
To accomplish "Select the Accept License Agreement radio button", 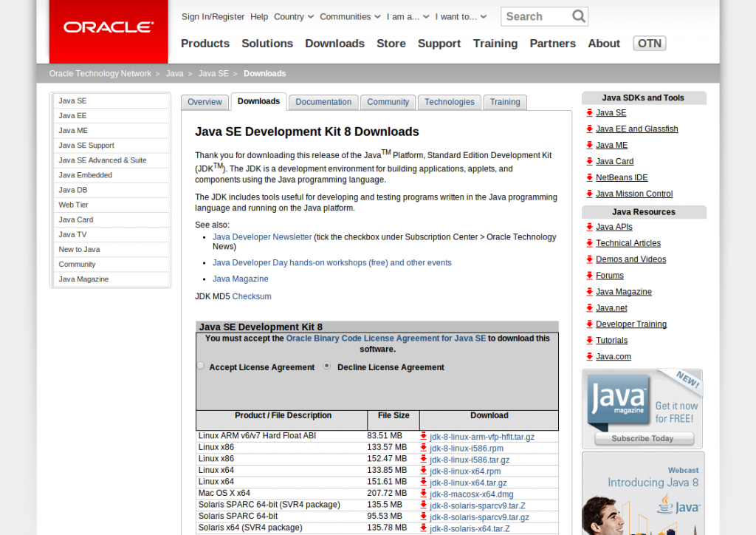I will (200, 366).
